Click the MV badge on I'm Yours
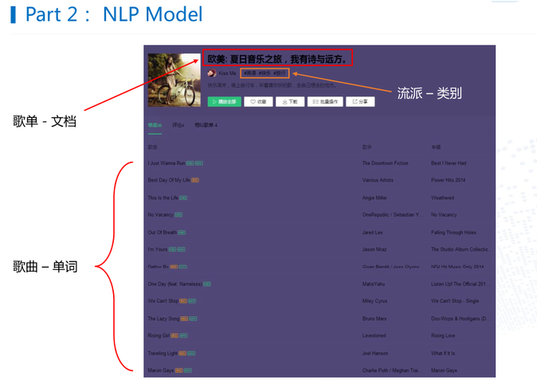 click(182, 249)
